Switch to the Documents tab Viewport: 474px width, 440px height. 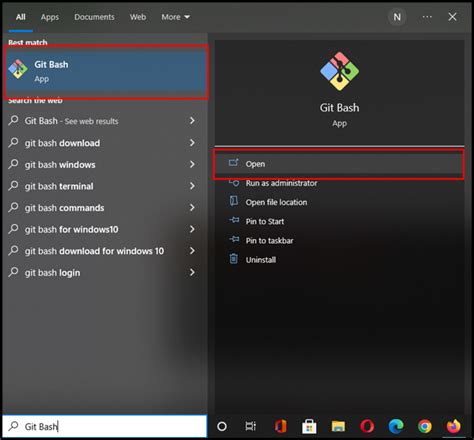pos(94,17)
